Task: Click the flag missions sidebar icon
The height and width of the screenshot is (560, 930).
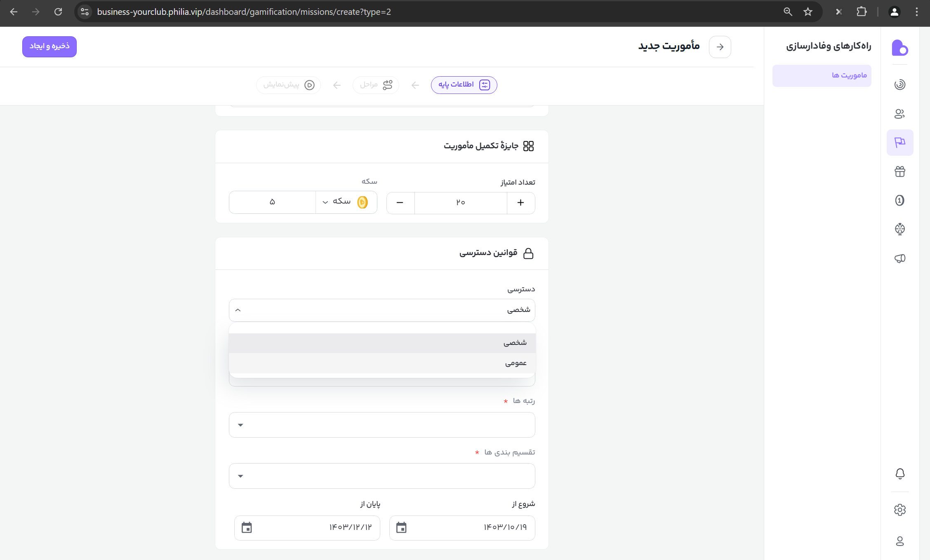Action: pos(899,143)
